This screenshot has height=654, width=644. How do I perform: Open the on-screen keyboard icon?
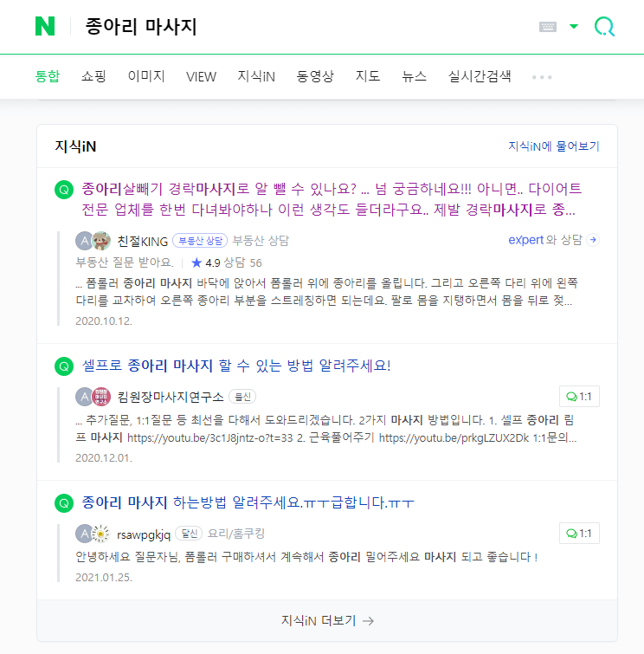(x=548, y=27)
